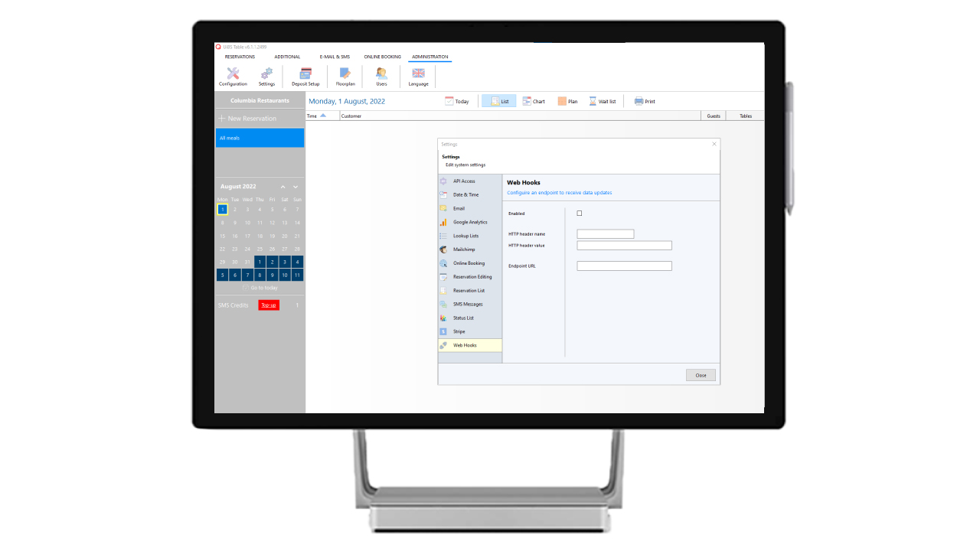Switch to the Reservations tab
The image size is (980, 551).
coord(240,57)
